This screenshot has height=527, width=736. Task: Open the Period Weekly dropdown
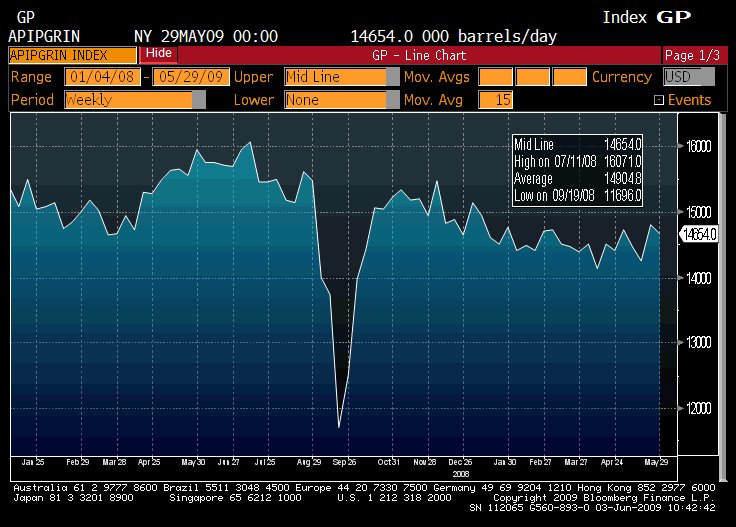coord(135,99)
